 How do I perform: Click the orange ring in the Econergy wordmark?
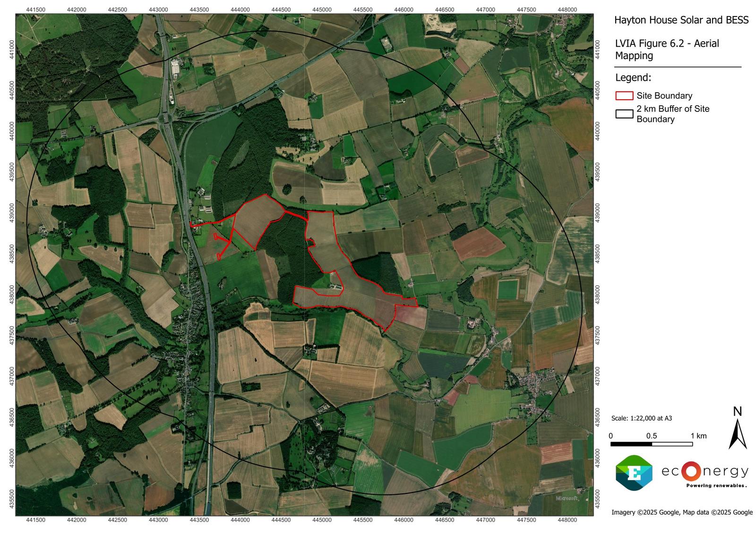tap(691, 472)
